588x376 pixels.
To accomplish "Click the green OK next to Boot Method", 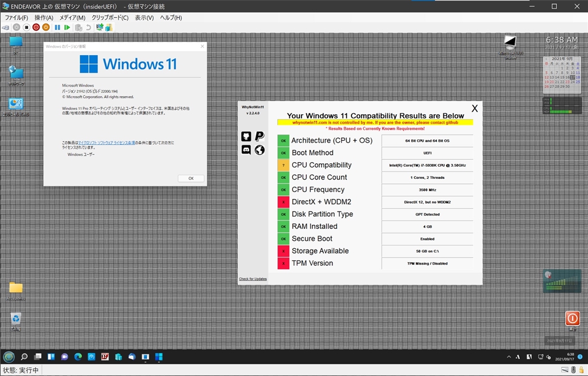I will 283,153.
